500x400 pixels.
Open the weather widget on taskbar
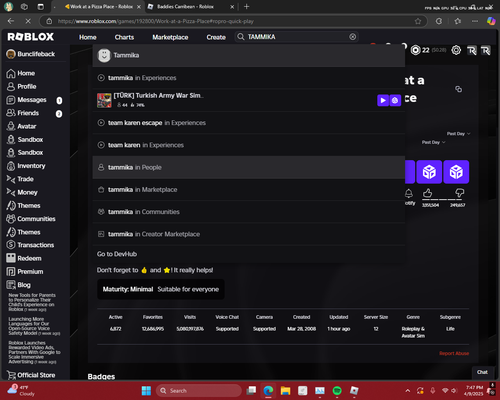[21, 391]
